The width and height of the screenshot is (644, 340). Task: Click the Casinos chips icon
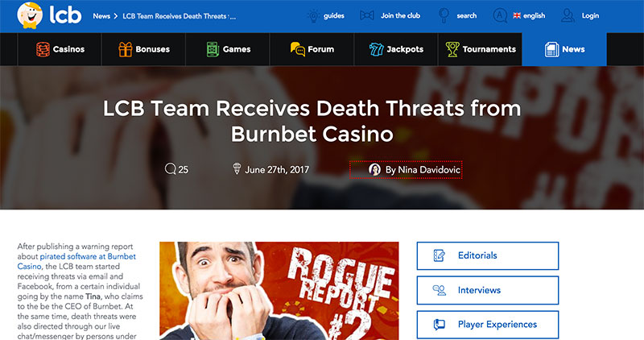coord(43,49)
